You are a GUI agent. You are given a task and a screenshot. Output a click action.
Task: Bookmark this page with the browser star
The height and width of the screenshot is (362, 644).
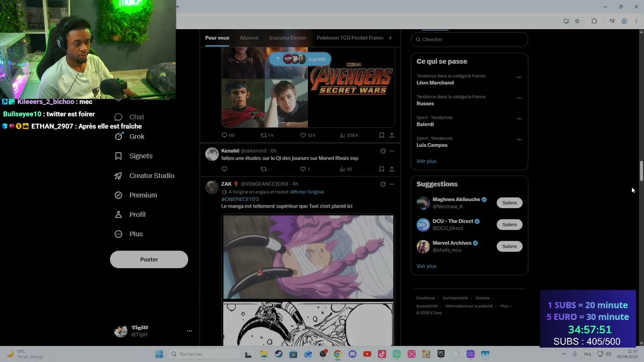(577, 21)
